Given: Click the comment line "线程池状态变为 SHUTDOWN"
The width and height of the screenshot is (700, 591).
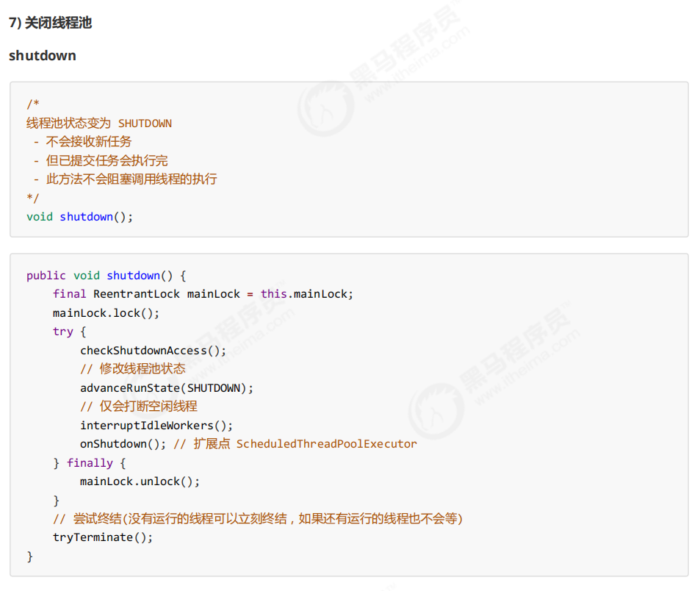Looking at the screenshot, I should pyautogui.click(x=99, y=123).
